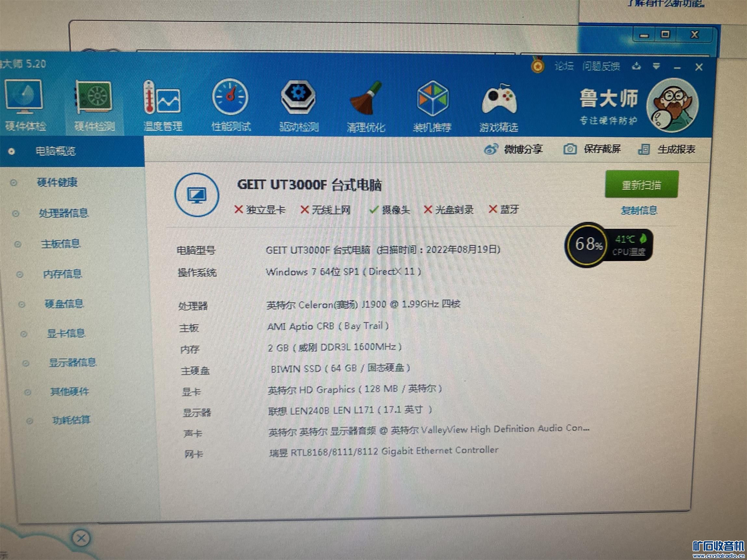Click the 独立显卡 status indicator
747x560 pixels.
pyautogui.click(x=260, y=210)
